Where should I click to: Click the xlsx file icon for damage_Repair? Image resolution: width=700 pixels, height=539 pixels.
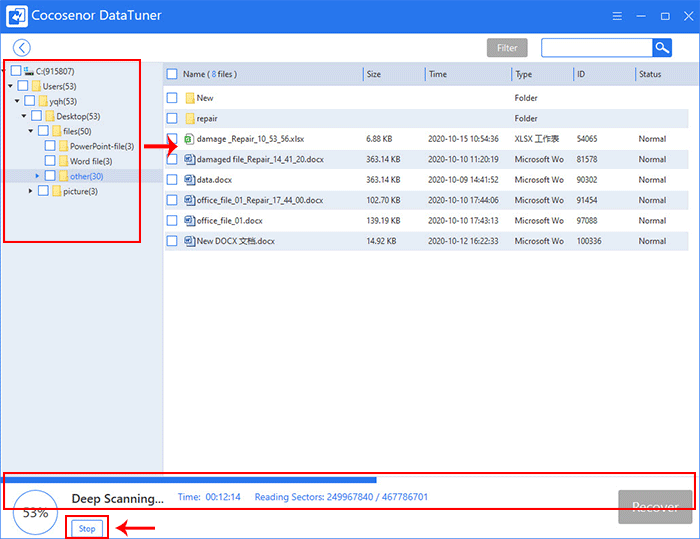pyautogui.click(x=189, y=139)
